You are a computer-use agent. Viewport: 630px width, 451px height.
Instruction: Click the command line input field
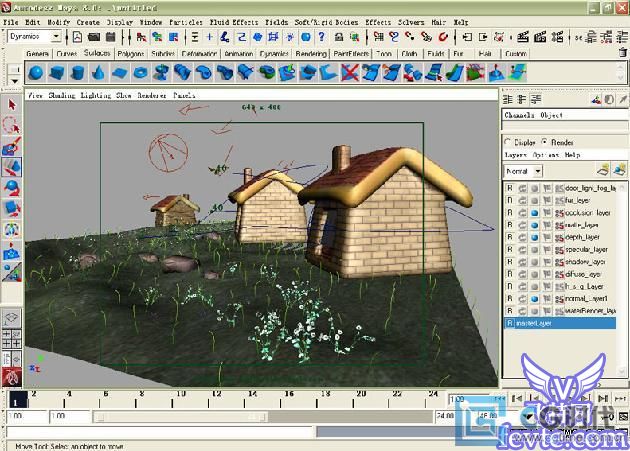[x=160, y=432]
